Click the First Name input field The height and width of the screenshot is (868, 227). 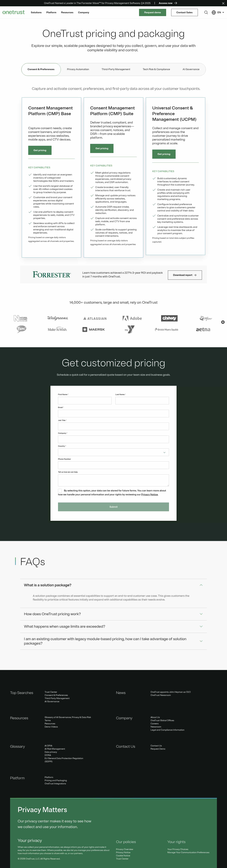[84, 400]
